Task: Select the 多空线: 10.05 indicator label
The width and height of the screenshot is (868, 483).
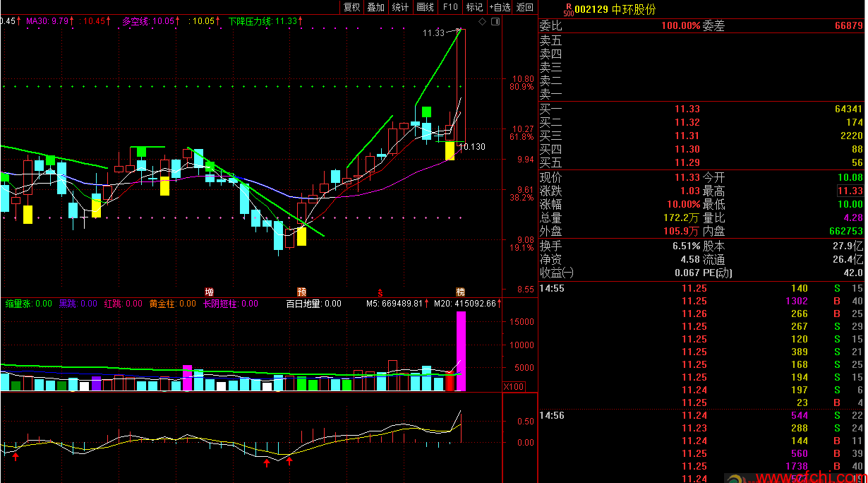Action: 150,21
